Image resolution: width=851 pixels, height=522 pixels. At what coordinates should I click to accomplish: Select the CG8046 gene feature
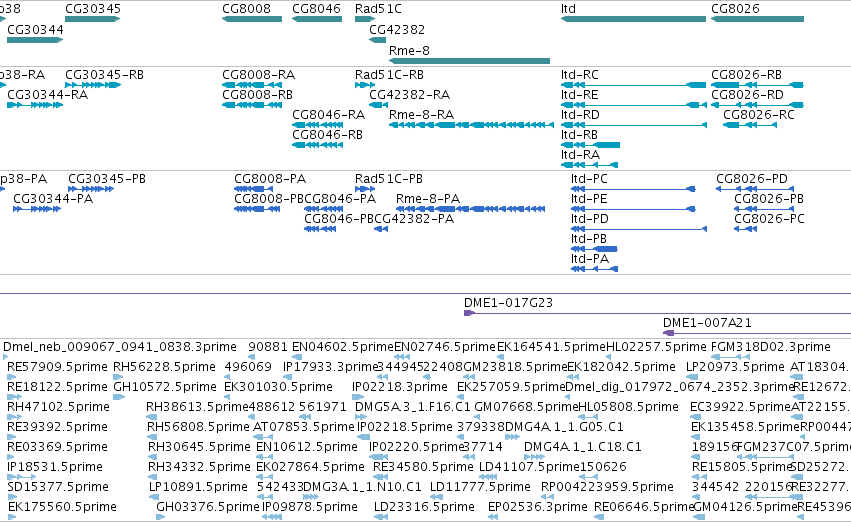317,19
